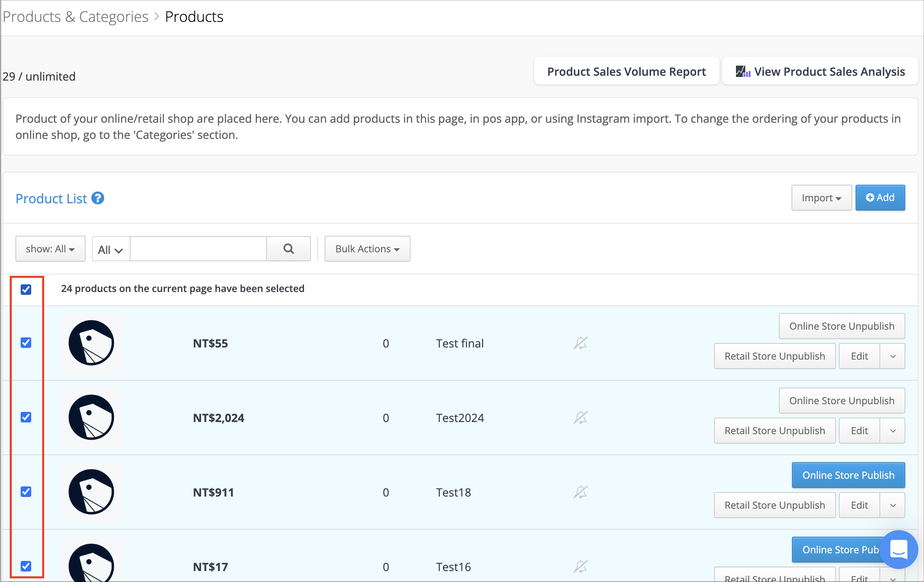
Task: Open the show: All filter dropdown
Action: [x=50, y=249]
